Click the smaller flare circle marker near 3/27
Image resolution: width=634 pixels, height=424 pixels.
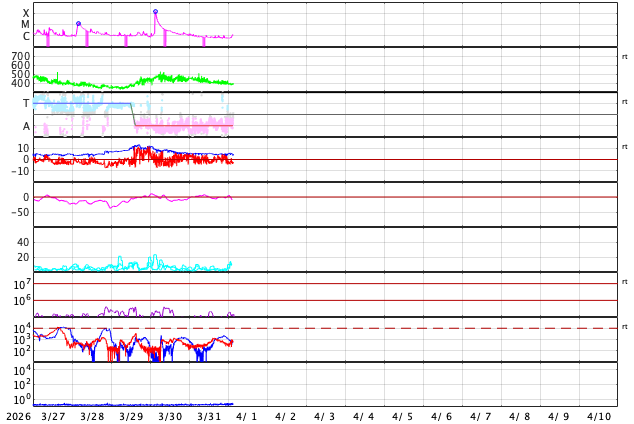click(x=78, y=24)
